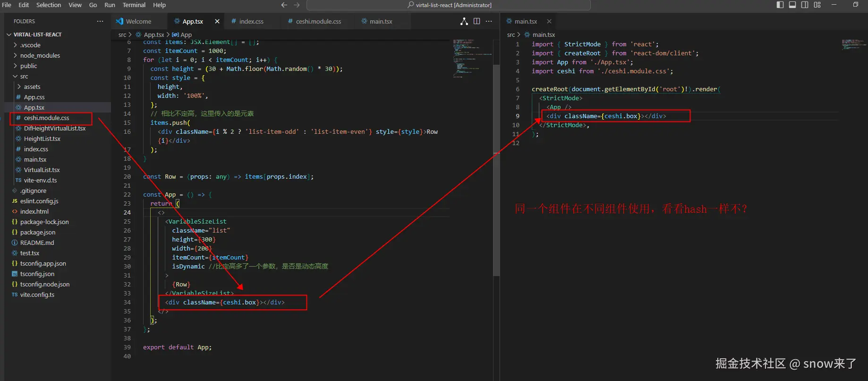Open the Run menu

110,5
